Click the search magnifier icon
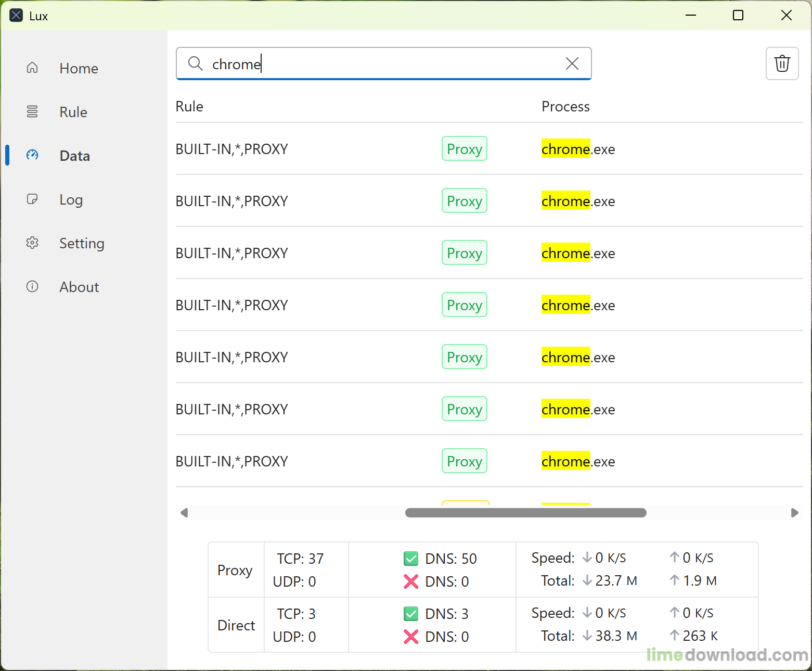This screenshot has height=671, width=812. [195, 64]
